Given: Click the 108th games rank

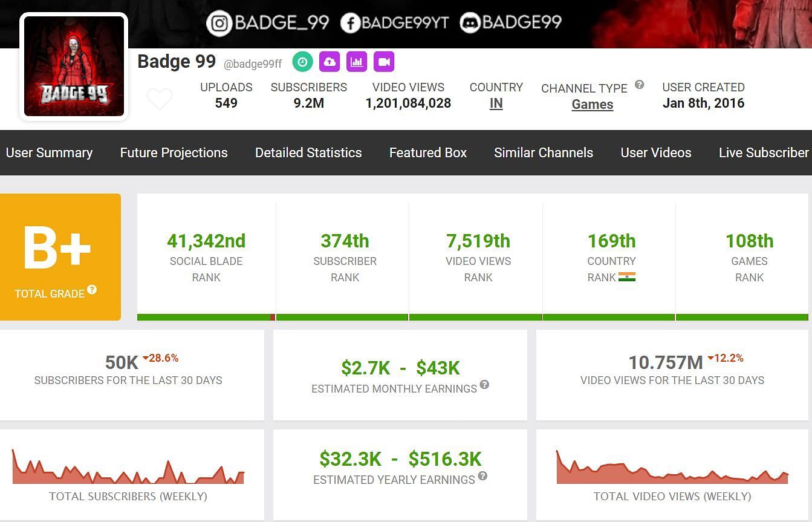Looking at the screenshot, I should click(x=749, y=241).
